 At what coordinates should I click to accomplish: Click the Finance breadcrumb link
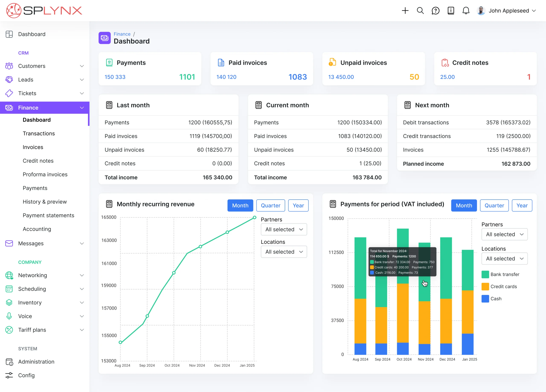click(x=122, y=34)
